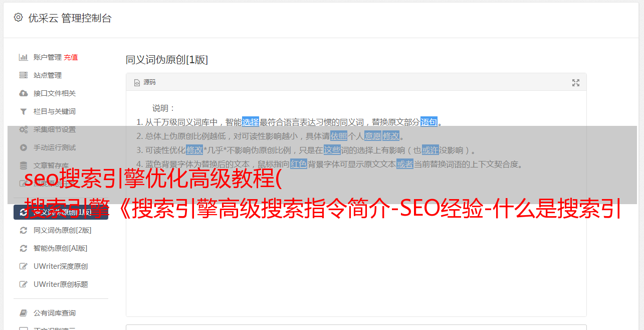This screenshot has height=330, width=644.
Task: Click the server icon next to 站点管理
Action: point(23,75)
